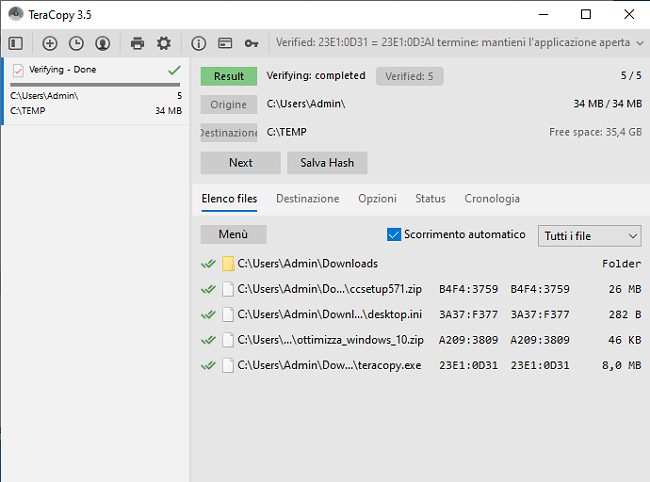The height and width of the screenshot is (482, 650).
Task: Toggle Scorrimento automatico checkbox
Action: (393, 235)
